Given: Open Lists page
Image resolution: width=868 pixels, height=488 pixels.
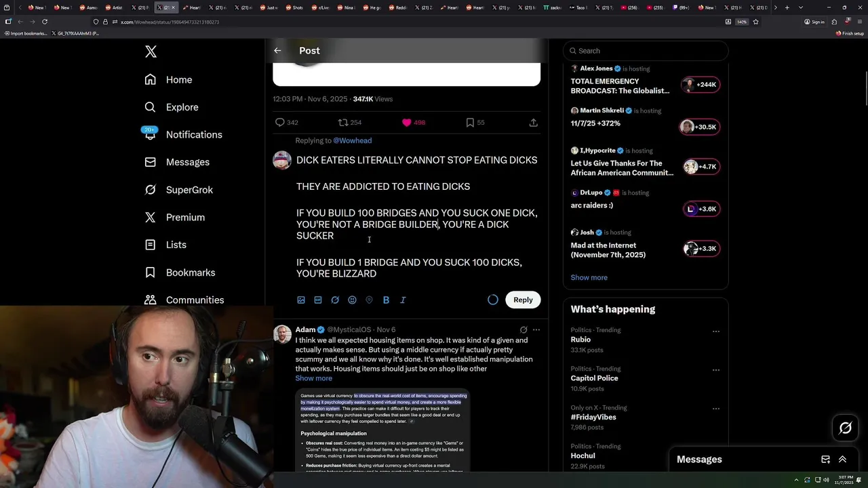Looking at the screenshot, I should [x=165, y=245].
